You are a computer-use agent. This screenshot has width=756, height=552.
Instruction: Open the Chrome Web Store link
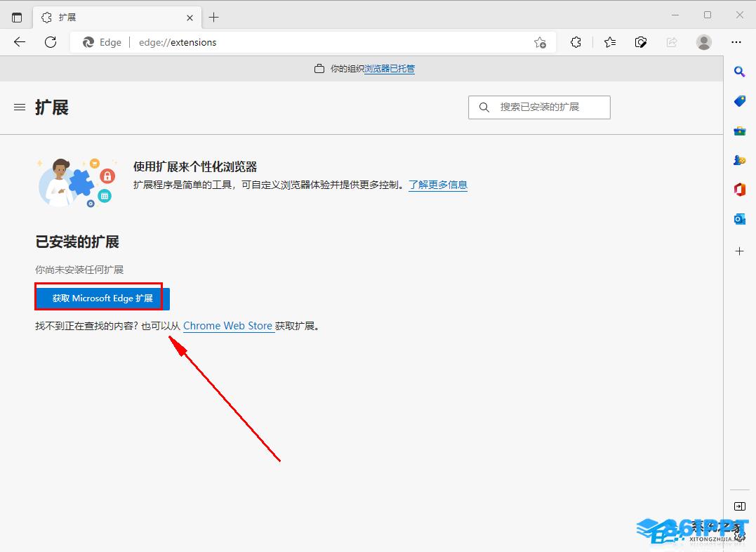coord(227,326)
